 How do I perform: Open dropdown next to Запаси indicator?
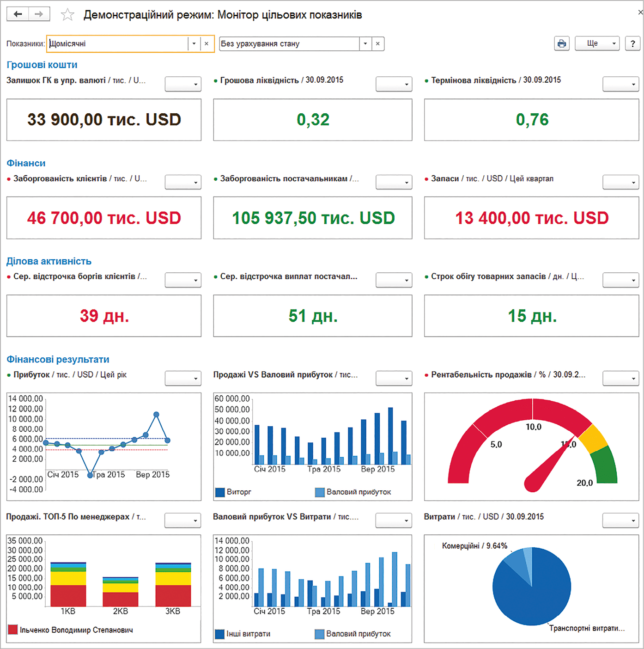(x=621, y=182)
